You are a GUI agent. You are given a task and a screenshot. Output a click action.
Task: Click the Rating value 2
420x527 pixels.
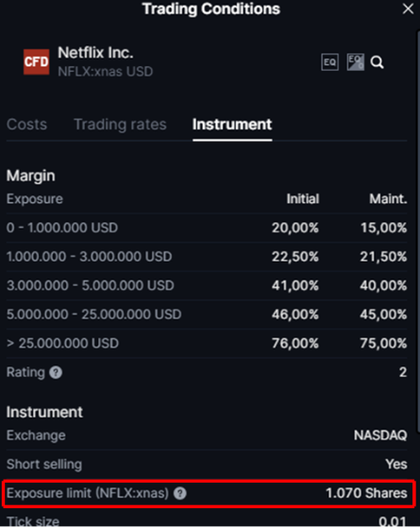[403, 372]
